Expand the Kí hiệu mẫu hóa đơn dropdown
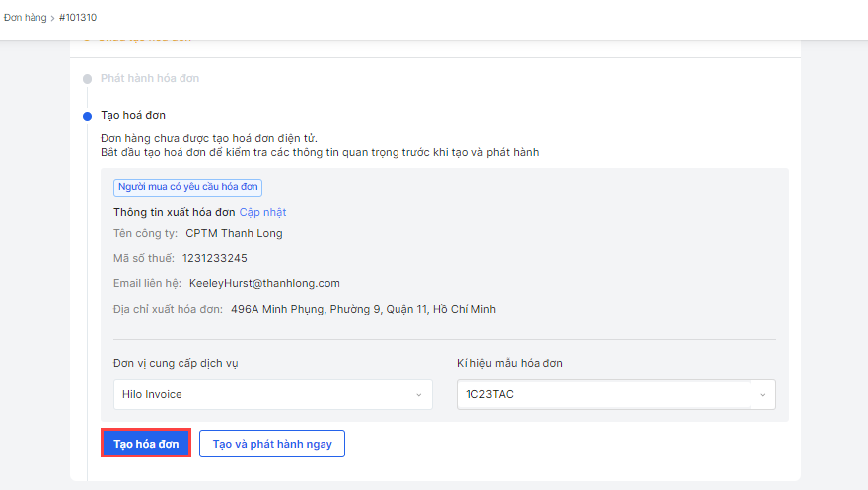 point(615,394)
